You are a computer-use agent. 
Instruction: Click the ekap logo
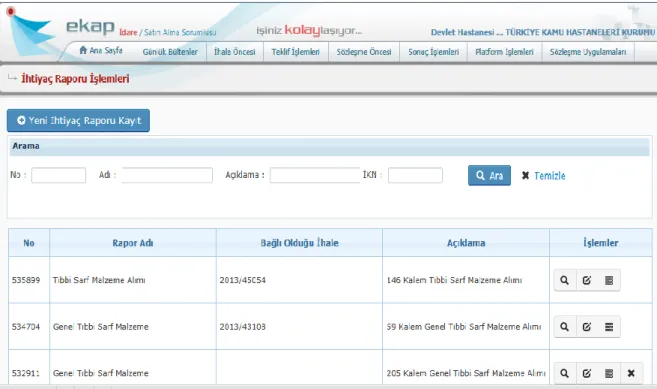click(x=90, y=26)
